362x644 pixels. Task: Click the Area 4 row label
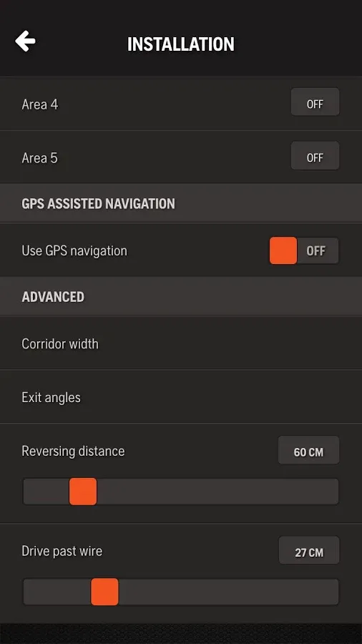pyautogui.click(x=40, y=104)
